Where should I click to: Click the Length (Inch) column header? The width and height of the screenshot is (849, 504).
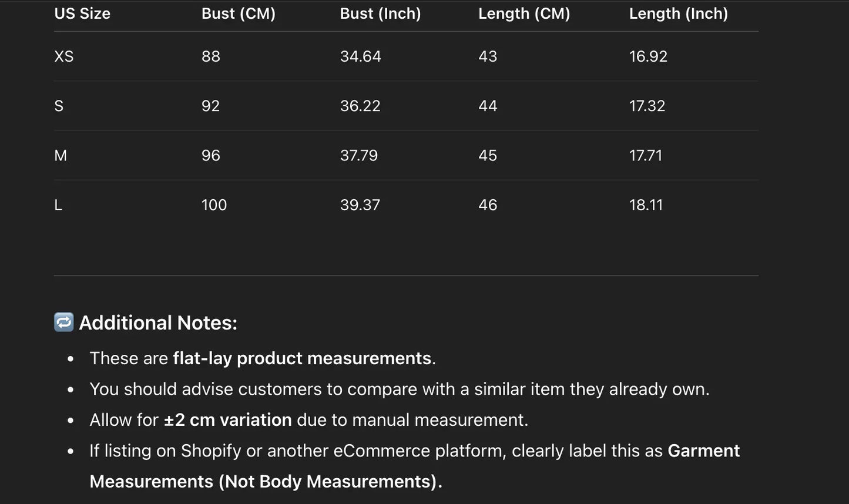pyautogui.click(x=678, y=14)
